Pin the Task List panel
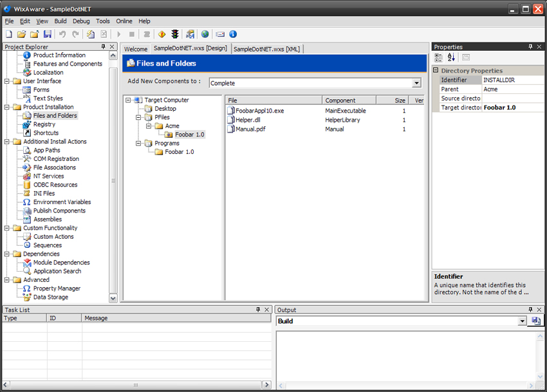 (258, 310)
